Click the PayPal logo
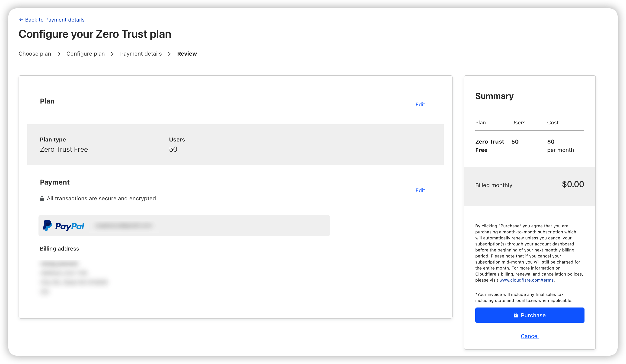 tap(64, 226)
